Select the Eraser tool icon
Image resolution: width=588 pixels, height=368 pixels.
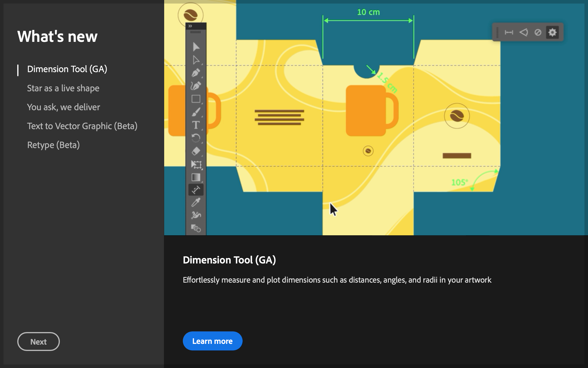(x=196, y=151)
